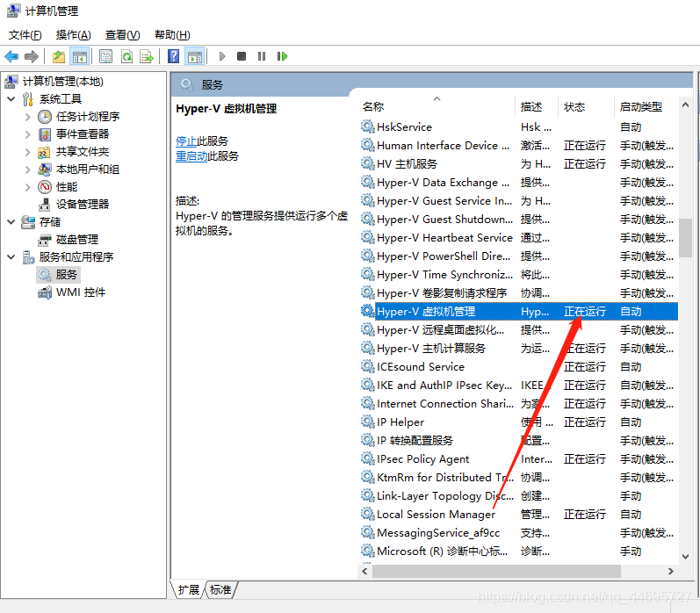Viewport: 700px width, 613px height.
Task: Select Local Session Manager row
Action: (518, 515)
